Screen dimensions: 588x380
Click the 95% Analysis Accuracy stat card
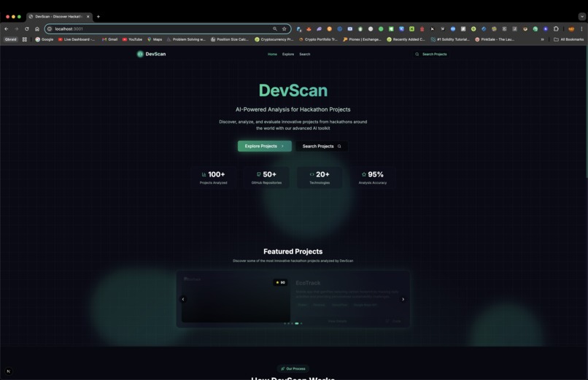[x=373, y=178]
